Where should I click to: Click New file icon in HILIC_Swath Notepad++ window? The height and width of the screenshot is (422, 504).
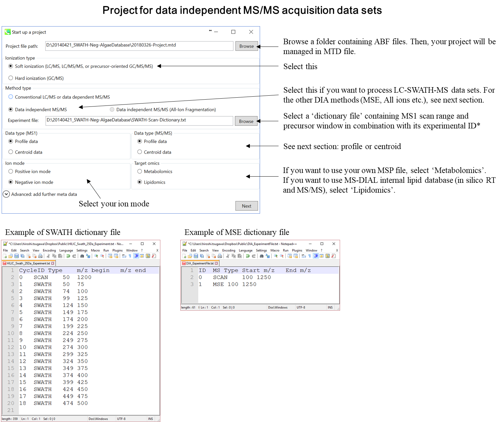tap(5, 256)
